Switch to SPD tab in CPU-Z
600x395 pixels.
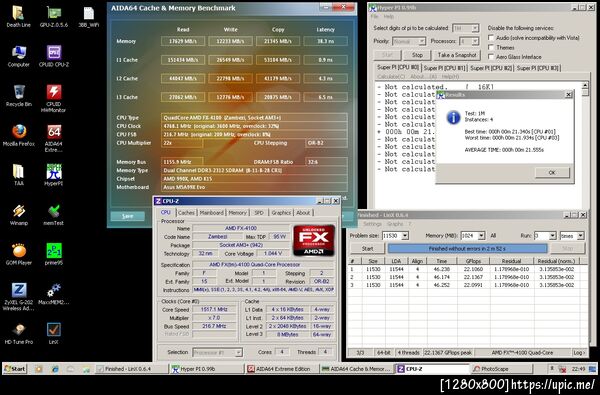point(259,212)
